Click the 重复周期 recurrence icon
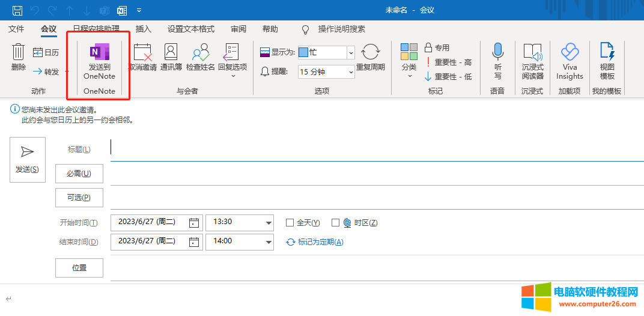The image size is (644, 316). tap(371, 53)
